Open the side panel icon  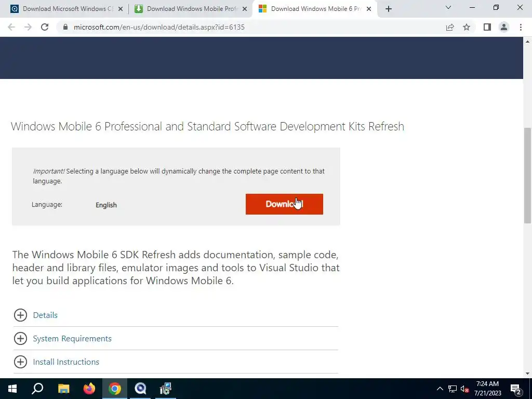487,27
